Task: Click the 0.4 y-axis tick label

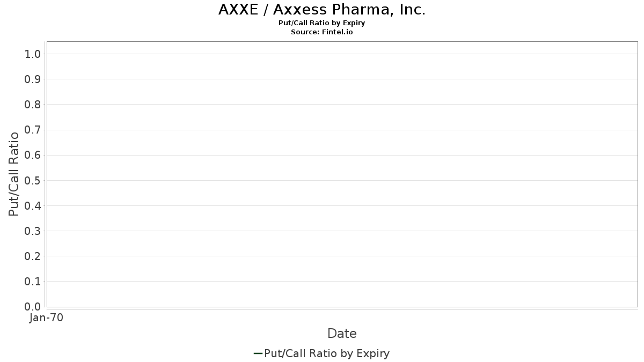Action: pyautogui.click(x=33, y=205)
